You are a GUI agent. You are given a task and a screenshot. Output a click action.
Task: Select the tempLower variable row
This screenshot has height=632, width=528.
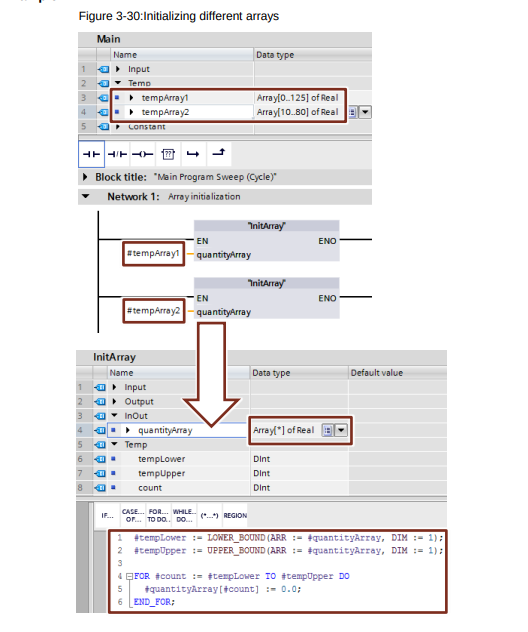[261, 459]
